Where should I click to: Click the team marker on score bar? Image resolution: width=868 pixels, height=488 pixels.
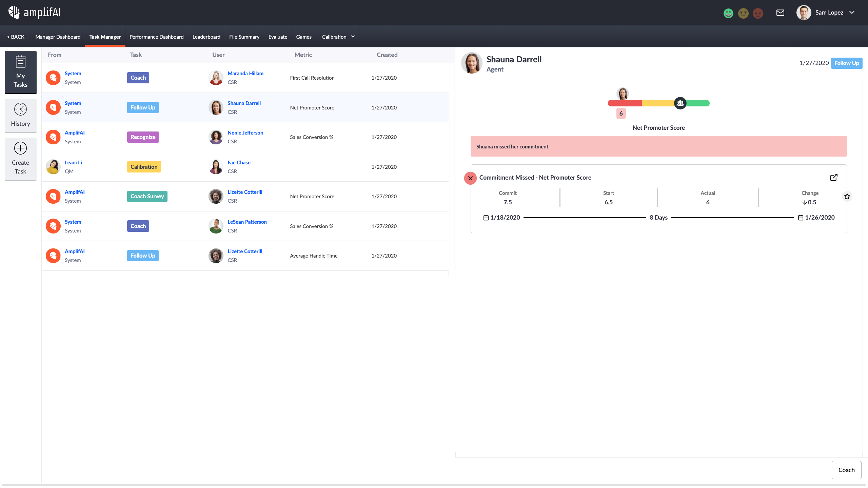[x=680, y=103]
